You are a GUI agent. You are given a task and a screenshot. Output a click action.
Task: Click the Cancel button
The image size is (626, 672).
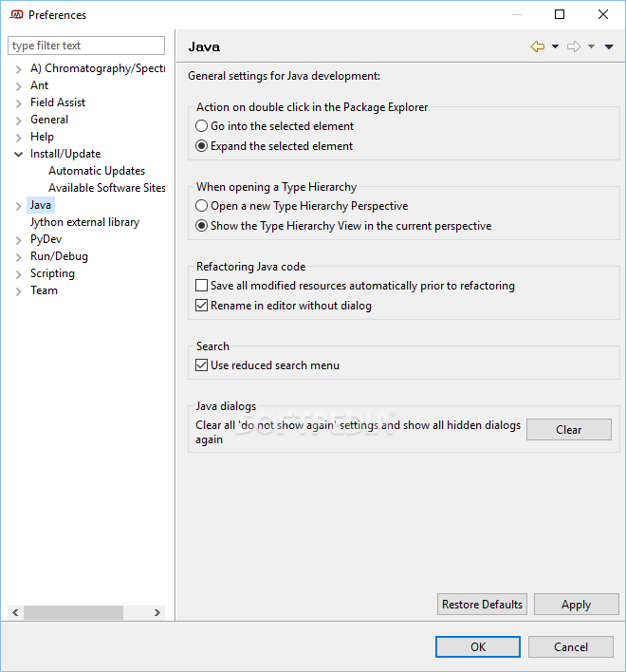[571, 646]
